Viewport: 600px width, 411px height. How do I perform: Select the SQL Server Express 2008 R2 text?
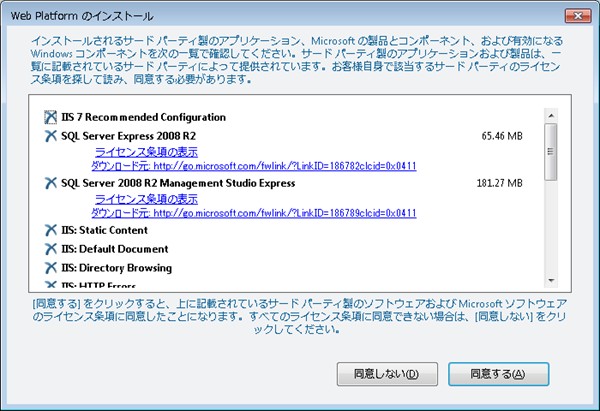click(x=129, y=136)
